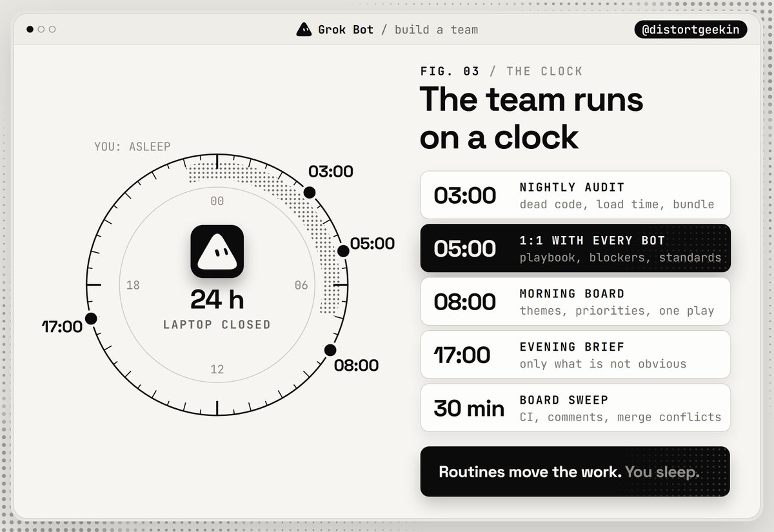Click the "LAPTOP CLOSED" caption
Screen dimensions: 774x532
[217, 324]
